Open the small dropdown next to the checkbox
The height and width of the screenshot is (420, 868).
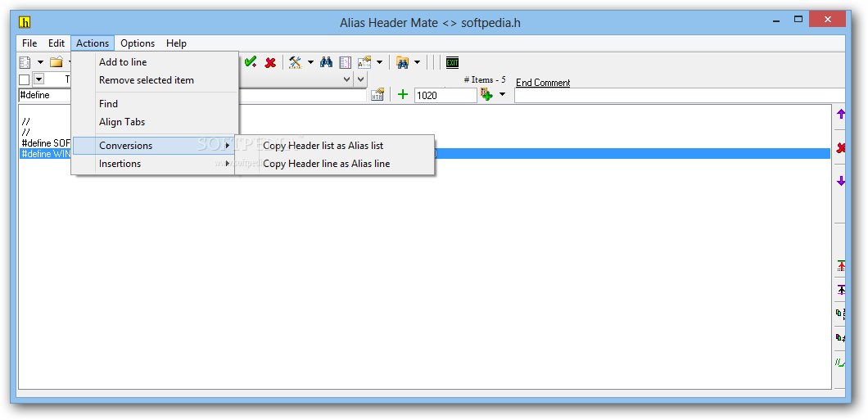pos(39,79)
